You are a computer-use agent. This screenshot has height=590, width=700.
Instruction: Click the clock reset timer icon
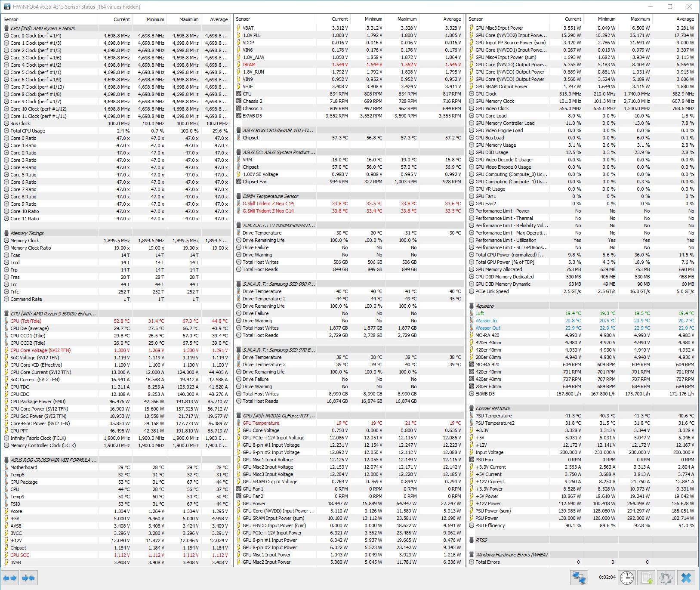(627, 578)
